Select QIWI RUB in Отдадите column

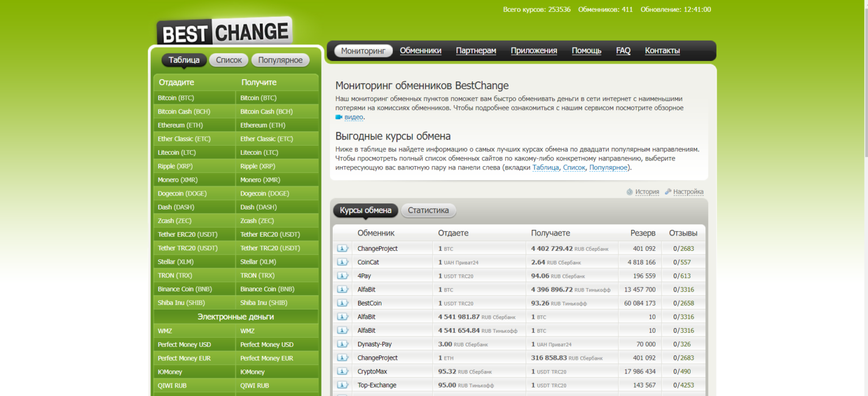(x=194, y=386)
